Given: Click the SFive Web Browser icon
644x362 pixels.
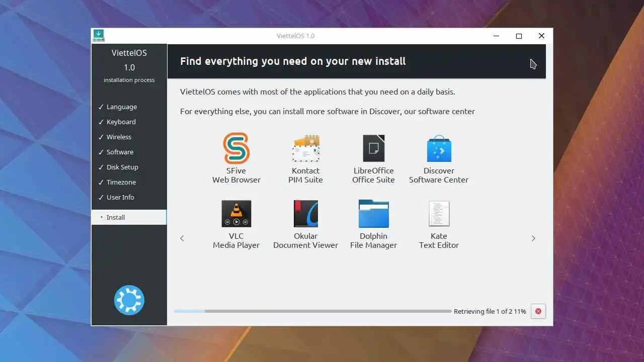Looking at the screenshot, I should [x=236, y=148].
